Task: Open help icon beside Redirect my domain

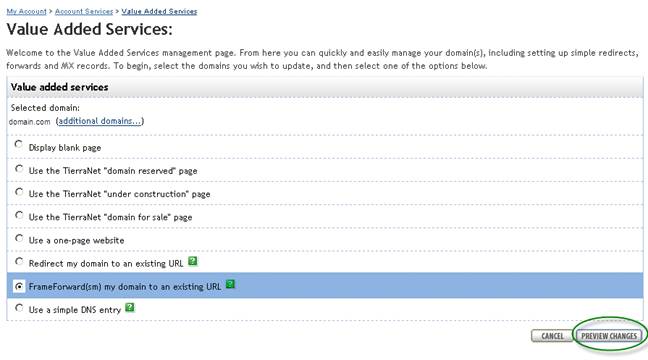Action: tap(193, 261)
